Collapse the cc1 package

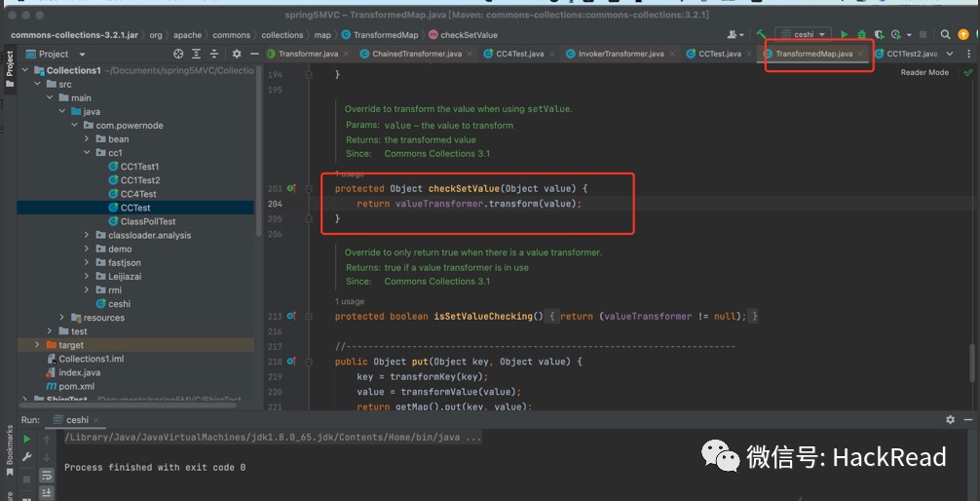click(87, 153)
